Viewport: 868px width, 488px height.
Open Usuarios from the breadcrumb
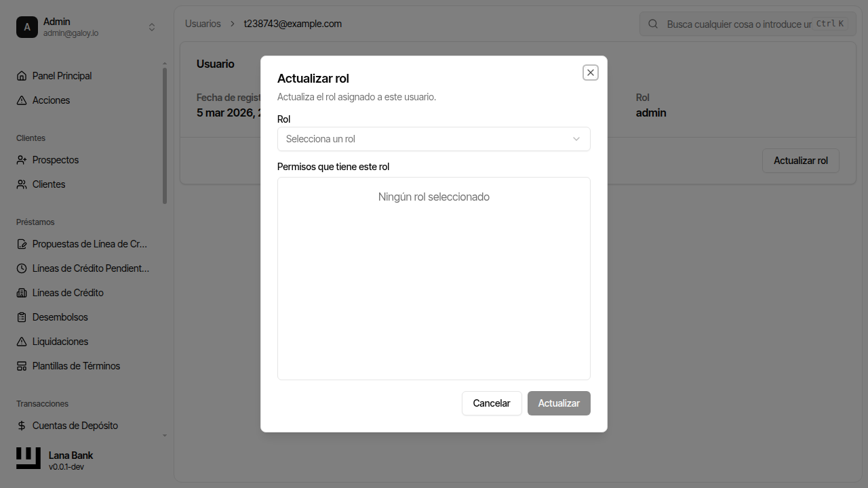(x=202, y=23)
